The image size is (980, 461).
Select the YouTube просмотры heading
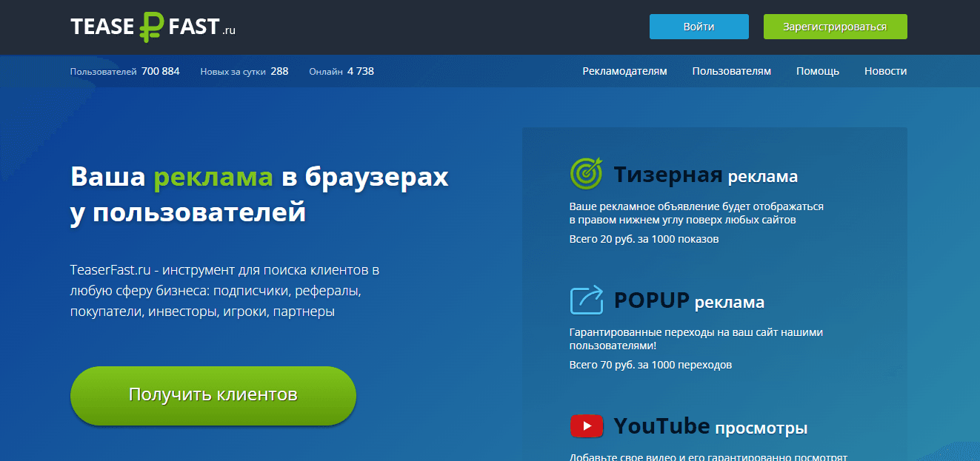point(710,427)
